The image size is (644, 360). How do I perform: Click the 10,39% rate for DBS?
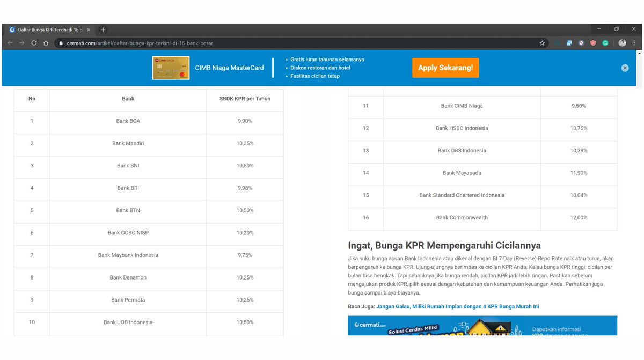[579, 151]
